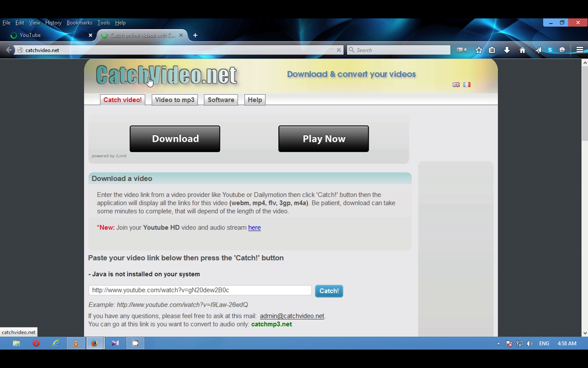The height and width of the screenshot is (368, 588).
Task: Bookmark this page with the star icon
Action: point(479,49)
